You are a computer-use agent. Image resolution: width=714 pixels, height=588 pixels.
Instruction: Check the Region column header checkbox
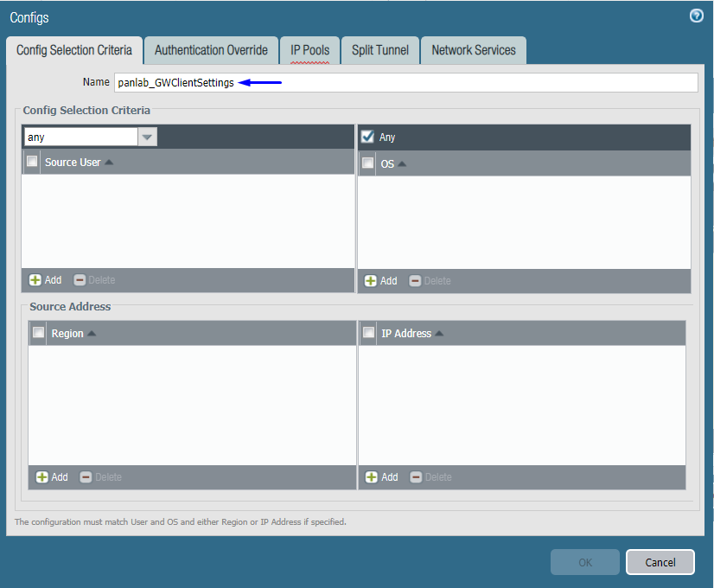click(x=38, y=333)
